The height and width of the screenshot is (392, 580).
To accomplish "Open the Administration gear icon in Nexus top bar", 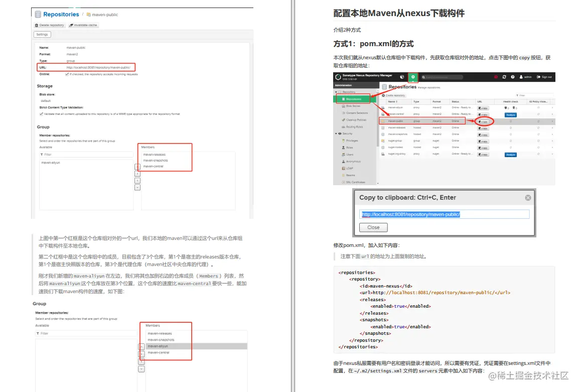I will (413, 77).
